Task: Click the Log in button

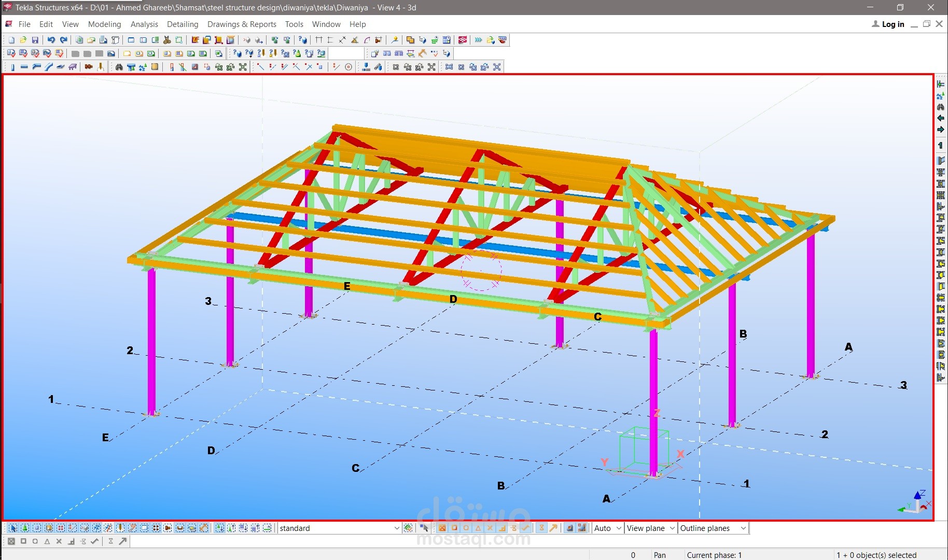Action: 888,24
